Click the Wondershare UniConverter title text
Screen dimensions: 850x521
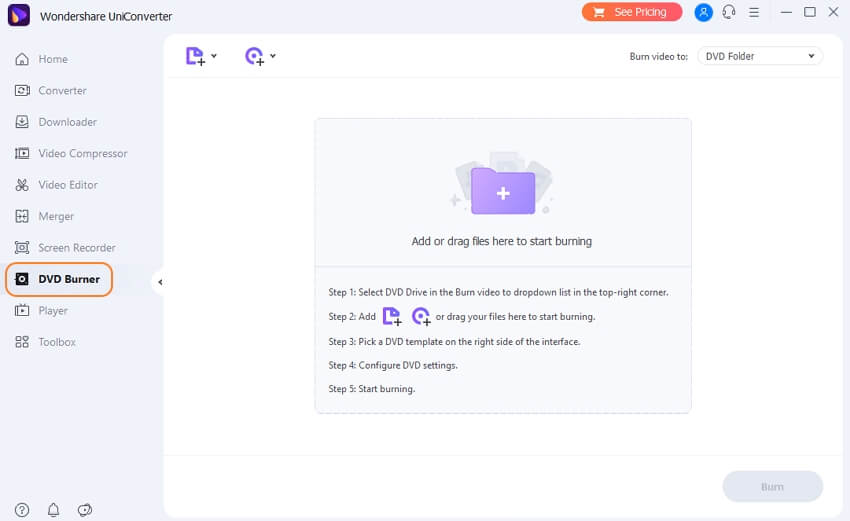click(x=106, y=16)
